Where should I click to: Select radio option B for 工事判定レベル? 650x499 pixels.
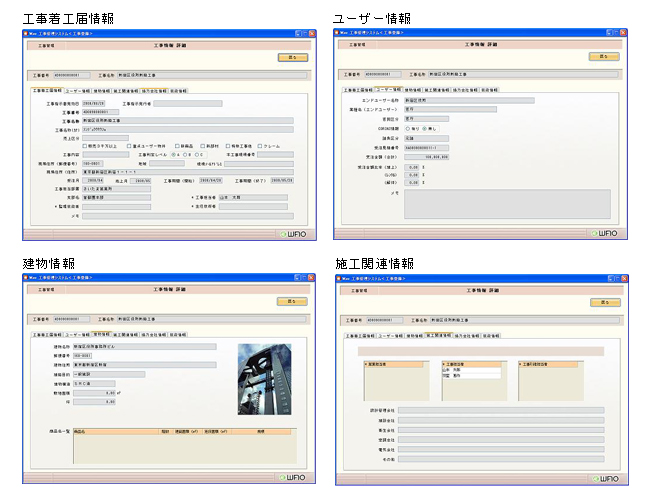tap(186, 155)
